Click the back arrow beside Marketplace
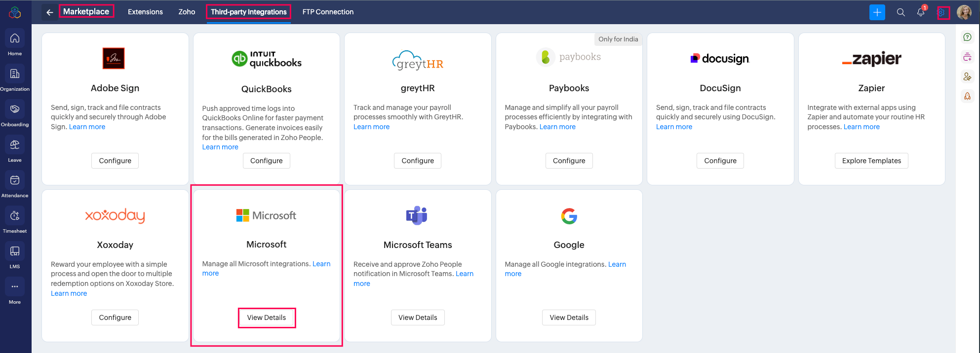Image resolution: width=980 pixels, height=353 pixels. coord(50,12)
